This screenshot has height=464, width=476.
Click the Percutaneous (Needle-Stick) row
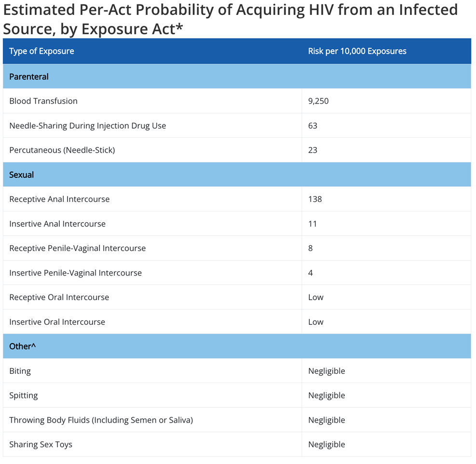click(237, 150)
